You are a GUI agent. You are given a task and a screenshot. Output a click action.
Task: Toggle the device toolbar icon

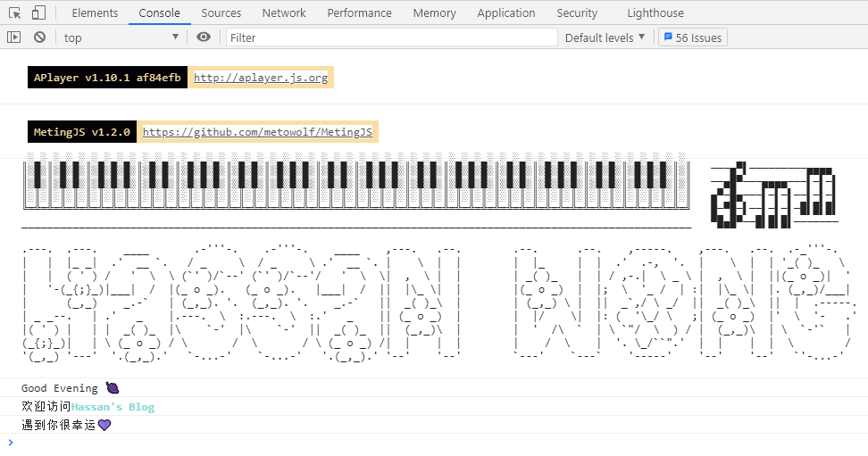coord(38,12)
